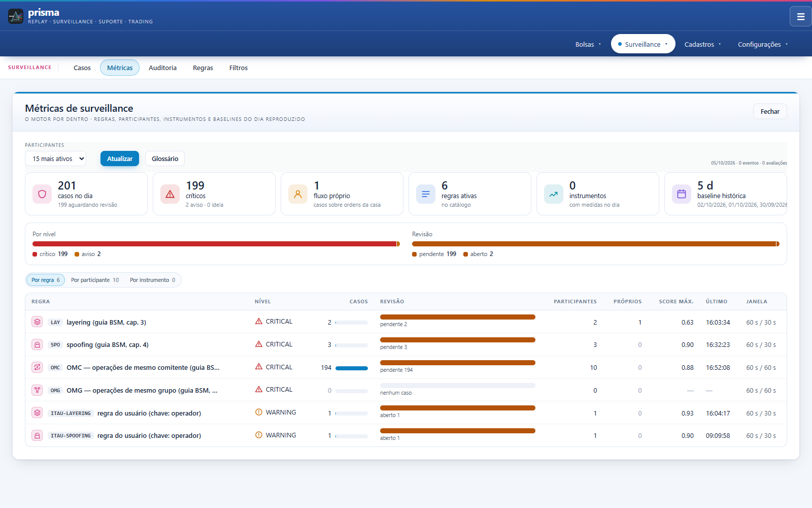
Task: Click the Fechar button
Action: (770, 111)
